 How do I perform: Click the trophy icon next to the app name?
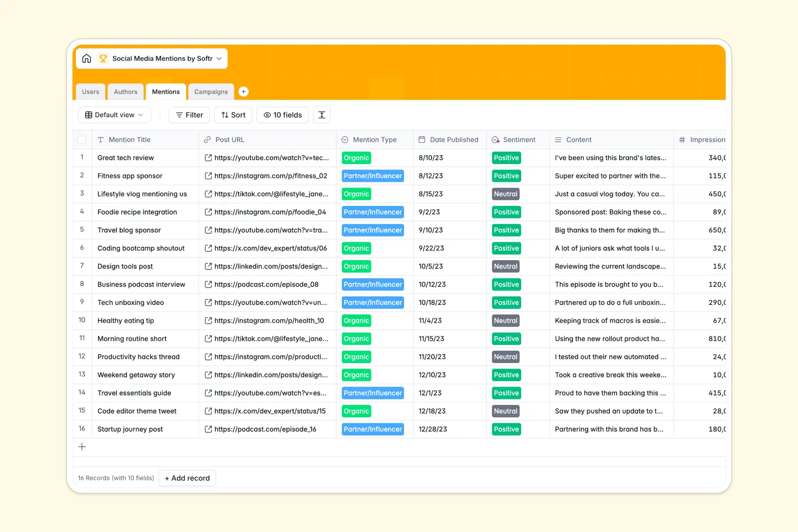tap(103, 58)
